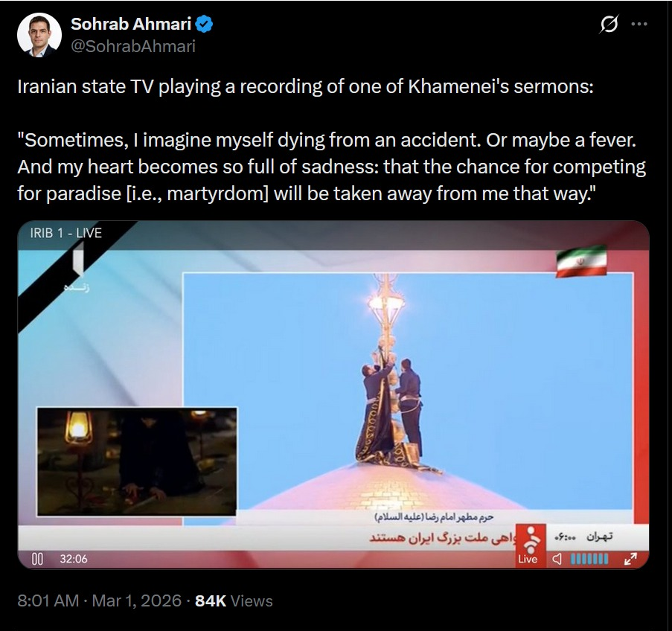Open the three-dot more options menu
This screenshot has height=631, width=672.
pos(639,24)
